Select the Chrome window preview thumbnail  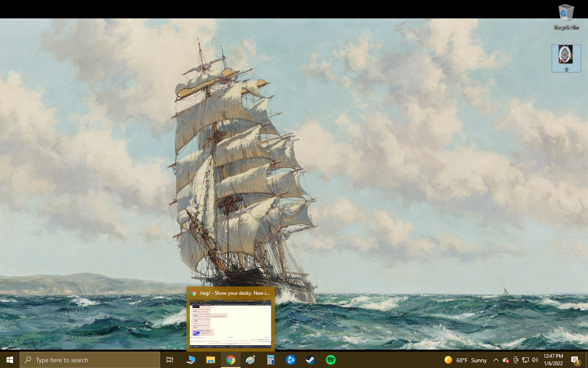click(x=231, y=324)
